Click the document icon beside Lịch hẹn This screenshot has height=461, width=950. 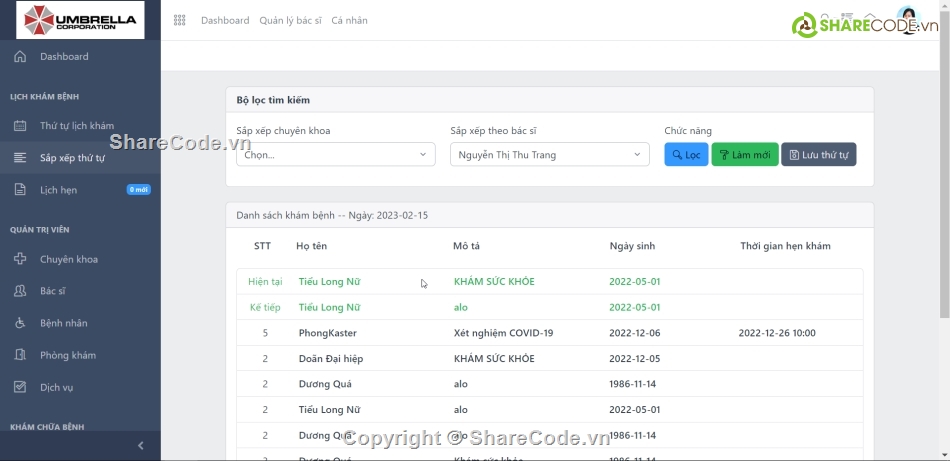(x=20, y=190)
